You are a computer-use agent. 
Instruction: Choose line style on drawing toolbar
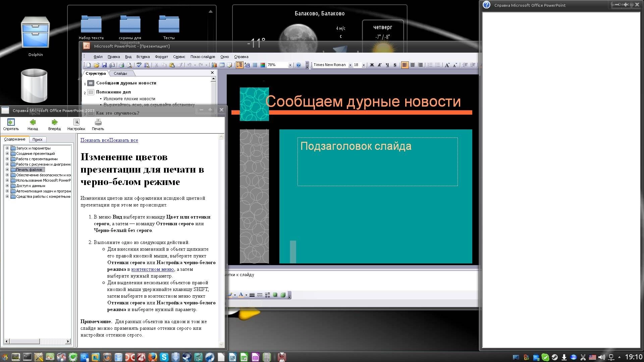(x=252, y=295)
